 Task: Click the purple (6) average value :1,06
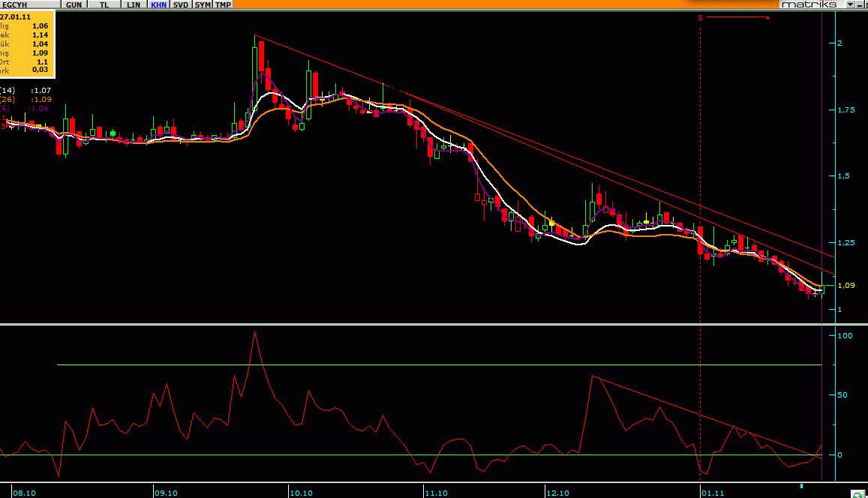[39, 109]
